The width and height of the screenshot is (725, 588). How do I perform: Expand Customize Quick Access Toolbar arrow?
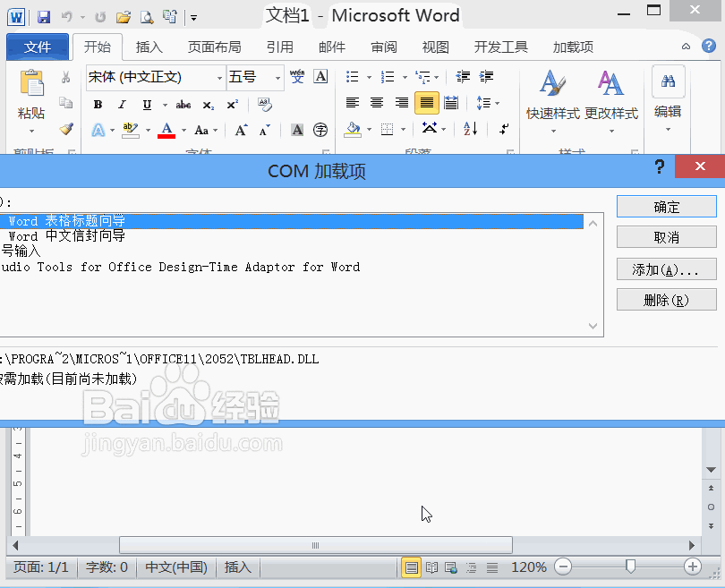[x=193, y=18]
